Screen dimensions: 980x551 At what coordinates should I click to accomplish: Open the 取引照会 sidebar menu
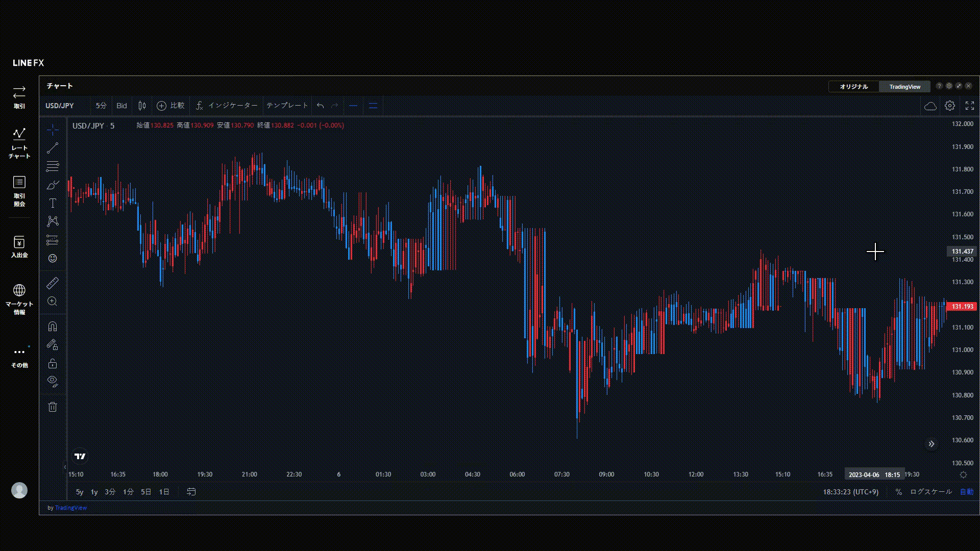[x=19, y=191]
